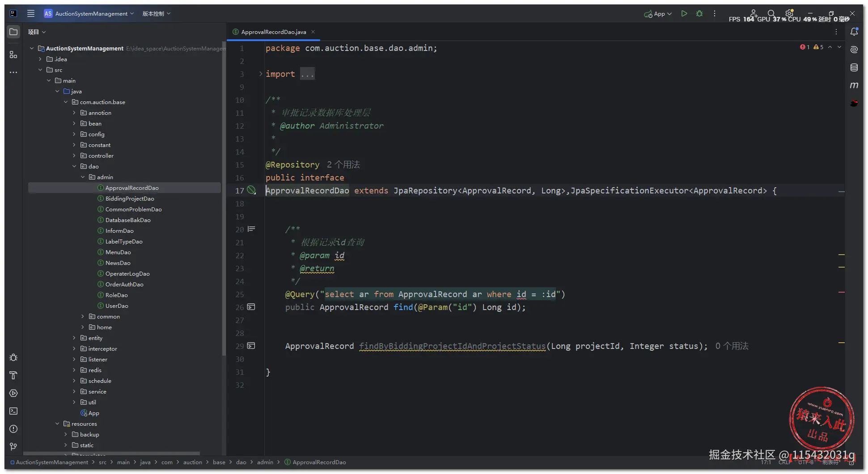Run the App configuration

point(684,13)
